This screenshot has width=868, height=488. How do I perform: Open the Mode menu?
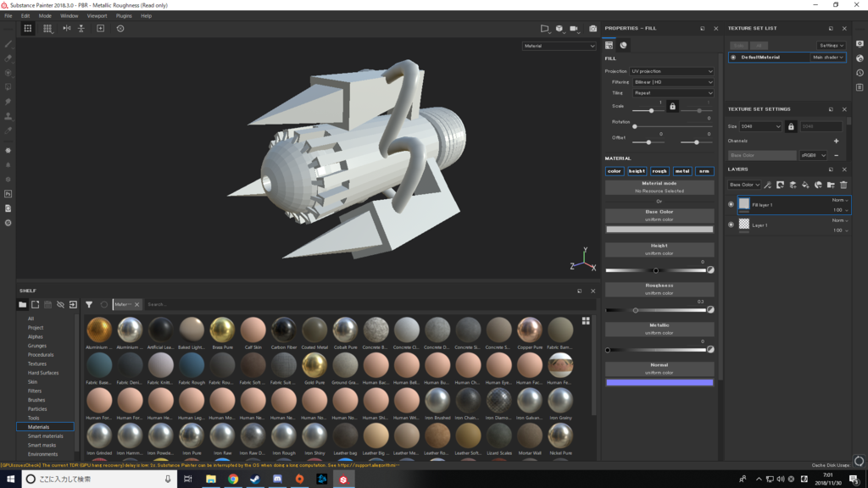click(x=45, y=16)
